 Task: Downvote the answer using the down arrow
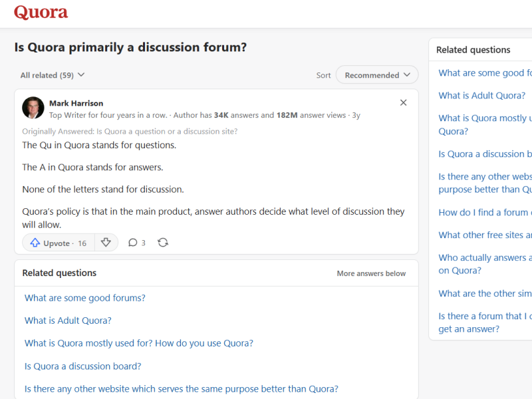106,243
